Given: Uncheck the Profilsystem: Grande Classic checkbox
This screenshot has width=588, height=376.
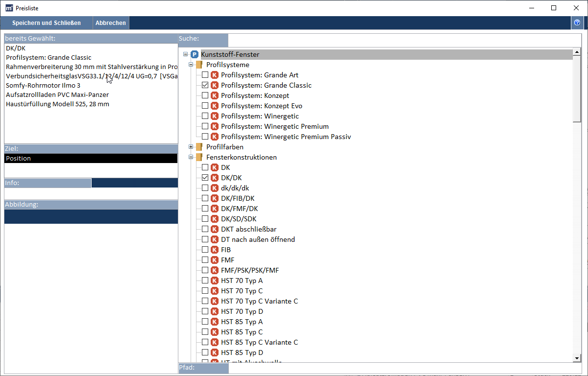Looking at the screenshot, I should click(205, 86).
